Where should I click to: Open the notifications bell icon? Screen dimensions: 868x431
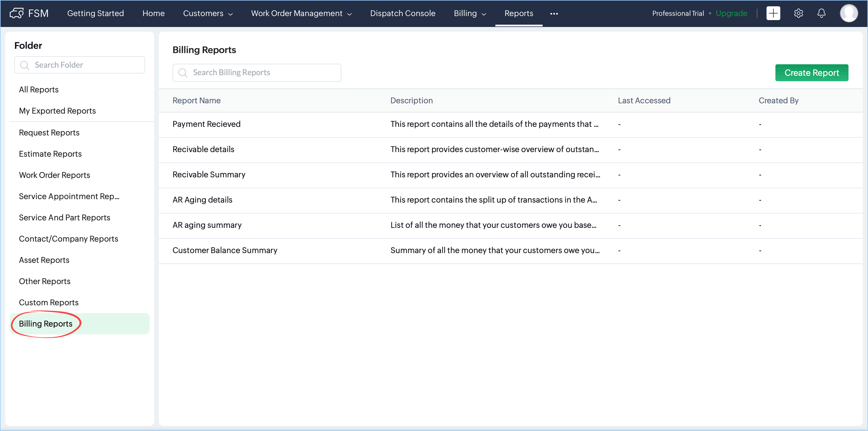pyautogui.click(x=821, y=13)
